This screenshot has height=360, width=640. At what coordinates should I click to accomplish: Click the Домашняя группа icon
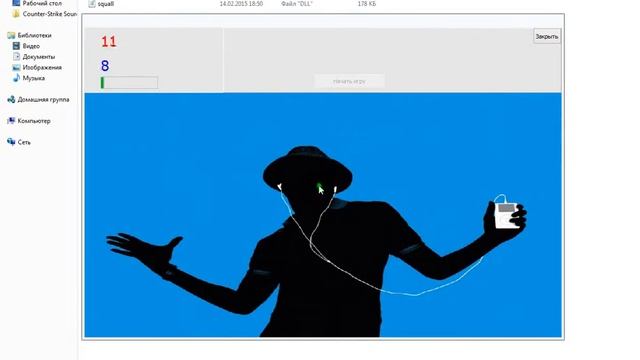click(x=11, y=99)
